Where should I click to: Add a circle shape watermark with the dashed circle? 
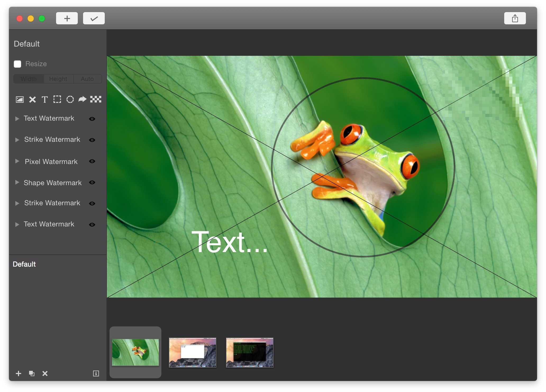(x=70, y=99)
